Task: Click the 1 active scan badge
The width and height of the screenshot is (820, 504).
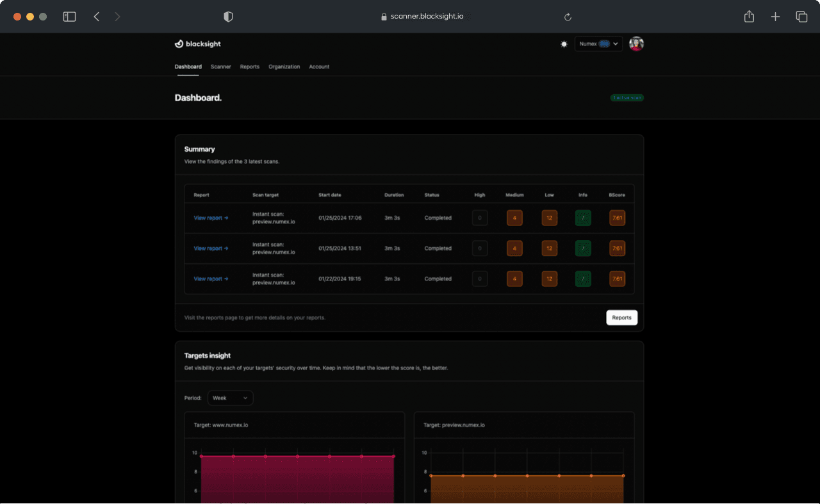Action: (x=627, y=97)
